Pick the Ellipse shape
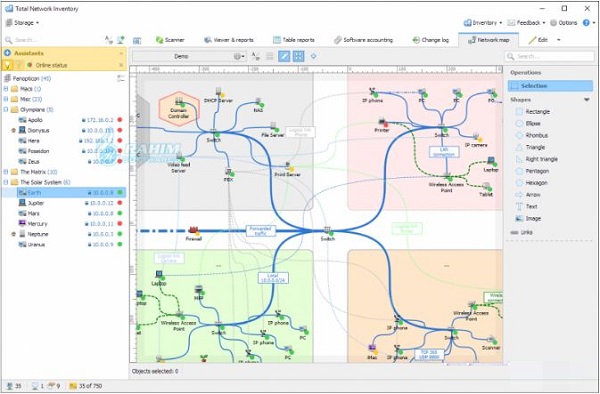The image size is (600, 394). point(528,124)
